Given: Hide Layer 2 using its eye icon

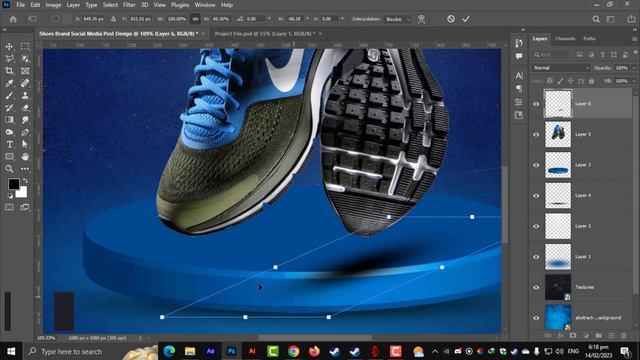Looking at the screenshot, I should click(536, 227).
